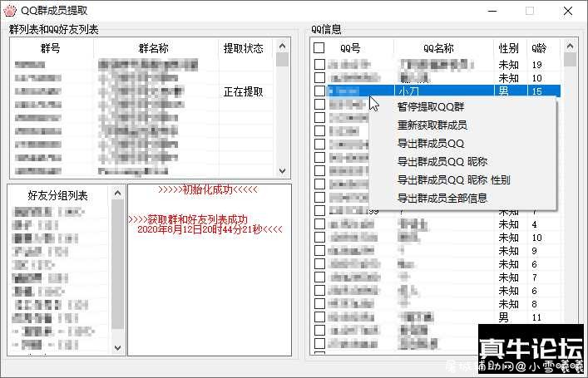Screen dimensions: 588x378
Task: Check the box for the 未知 row with Q龄 4
Action: pos(319,224)
